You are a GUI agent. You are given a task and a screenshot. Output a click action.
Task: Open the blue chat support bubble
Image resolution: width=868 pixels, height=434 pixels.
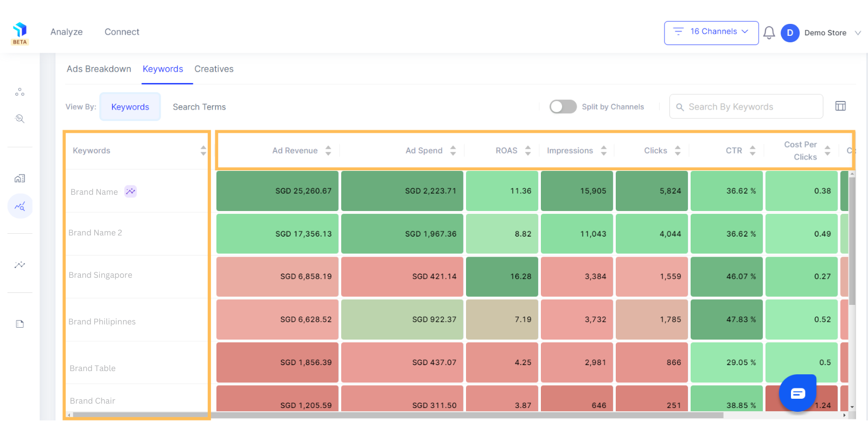pos(797,393)
